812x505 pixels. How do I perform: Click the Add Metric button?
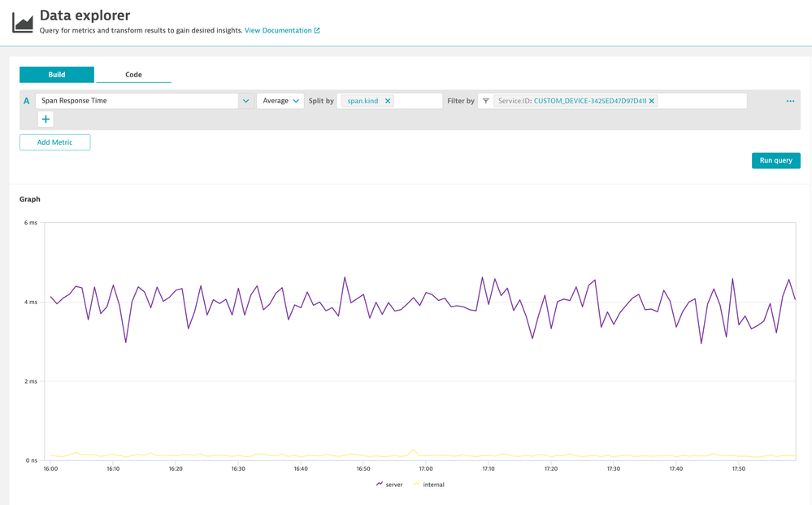pos(54,142)
